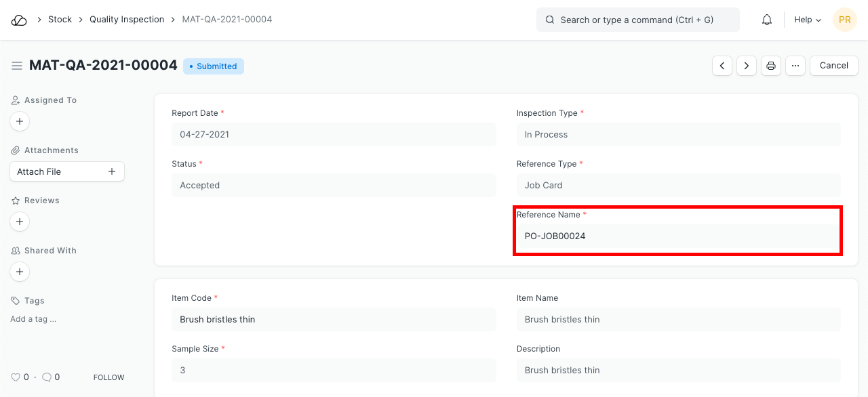Like this document via heart icon
868x397 pixels.
16,377
